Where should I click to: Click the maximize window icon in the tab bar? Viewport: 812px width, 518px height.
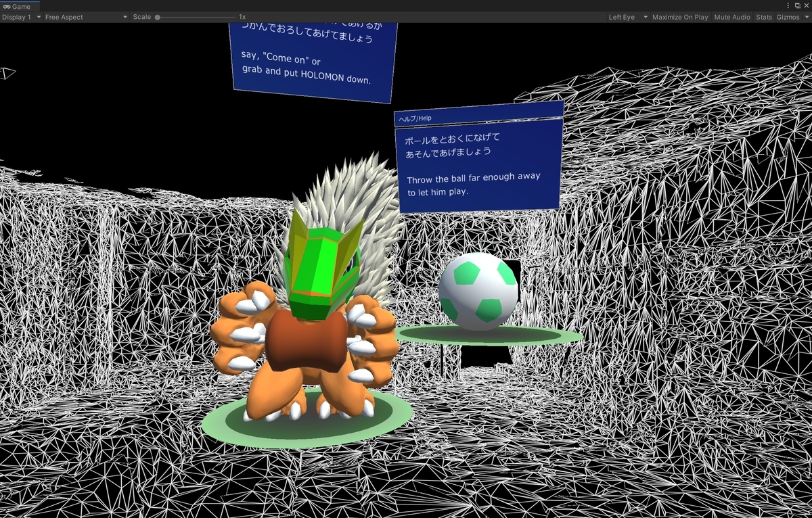click(798, 5)
